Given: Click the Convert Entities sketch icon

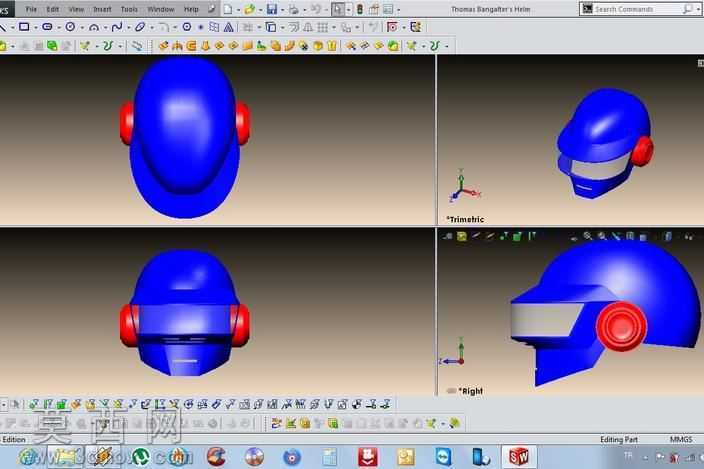Looking at the screenshot, I should tap(271, 27).
